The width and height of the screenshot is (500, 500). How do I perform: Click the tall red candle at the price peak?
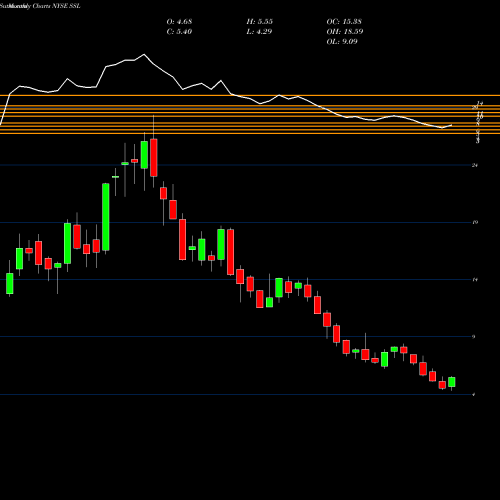tap(154, 157)
